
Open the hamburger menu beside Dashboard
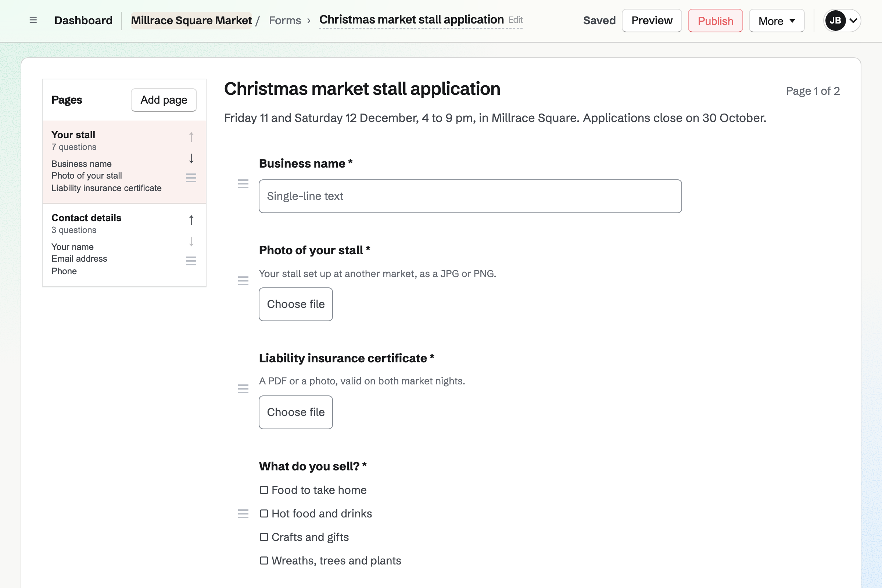tap(33, 20)
